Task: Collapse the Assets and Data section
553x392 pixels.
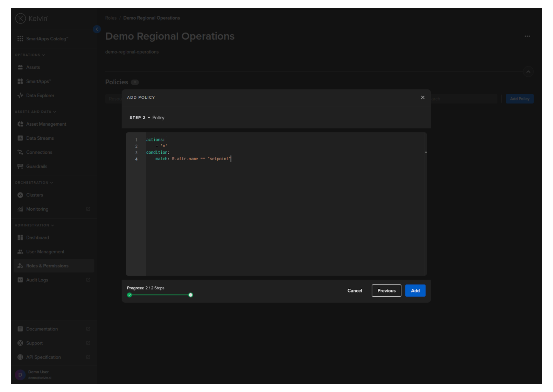Action: (x=55, y=112)
